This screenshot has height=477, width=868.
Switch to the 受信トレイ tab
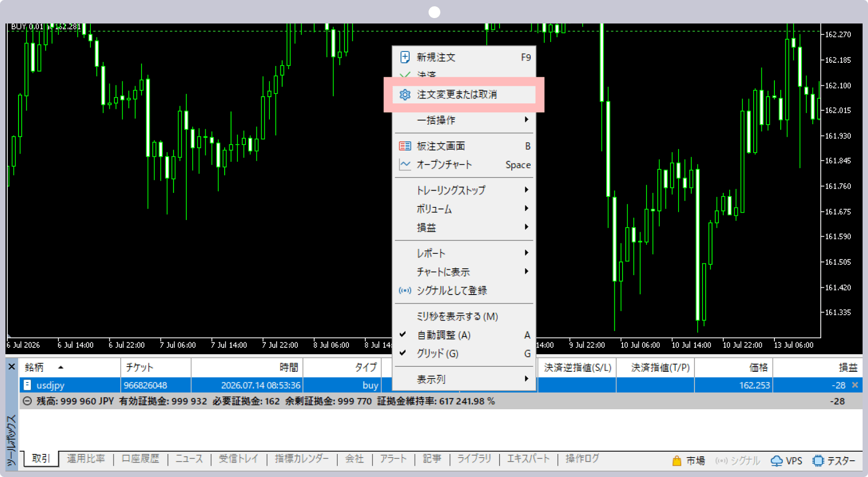pyautogui.click(x=239, y=459)
